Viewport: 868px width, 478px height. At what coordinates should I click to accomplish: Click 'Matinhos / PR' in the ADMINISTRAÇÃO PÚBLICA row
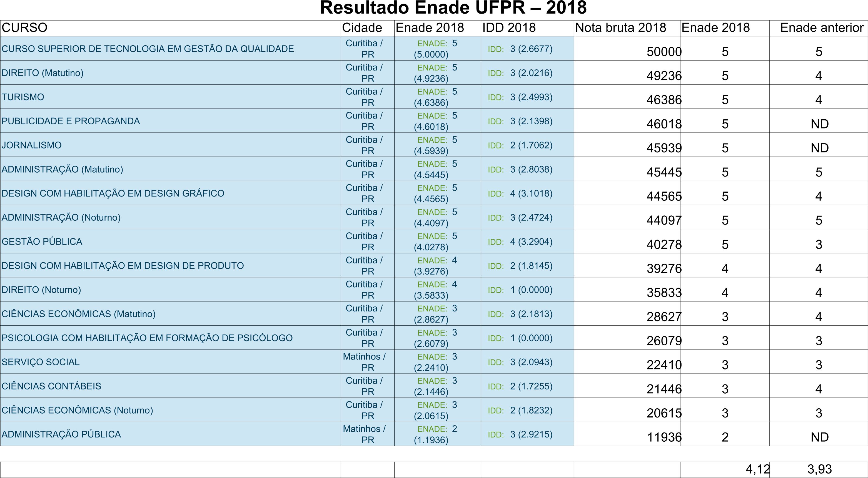pyautogui.click(x=364, y=434)
